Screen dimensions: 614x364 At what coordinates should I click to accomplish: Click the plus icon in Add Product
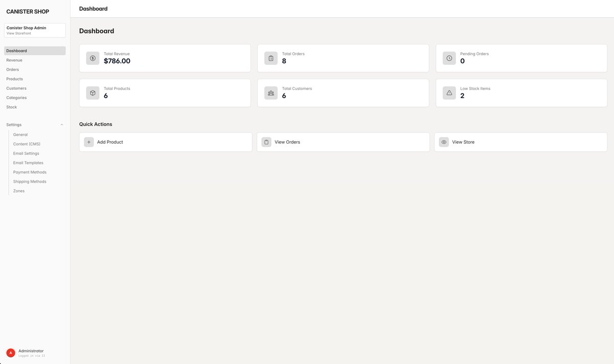[x=89, y=142]
